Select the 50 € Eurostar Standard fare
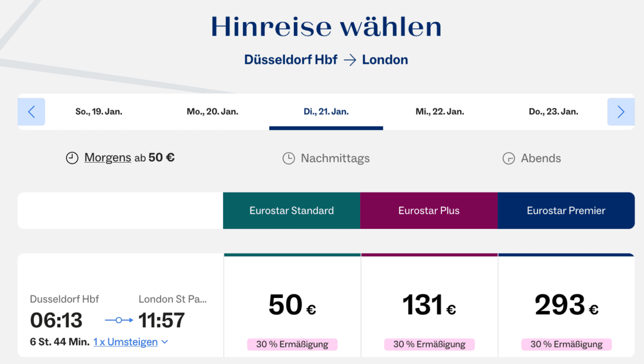 tap(292, 306)
